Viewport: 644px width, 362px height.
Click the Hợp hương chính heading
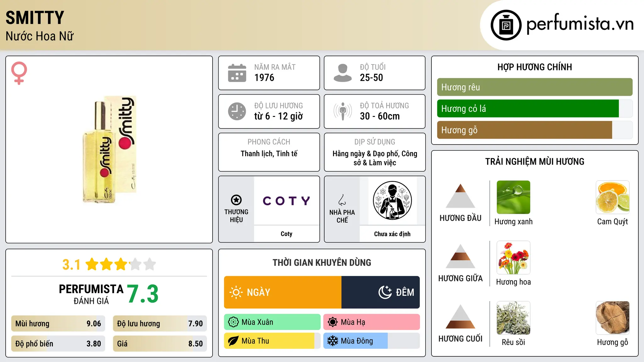coord(535,67)
